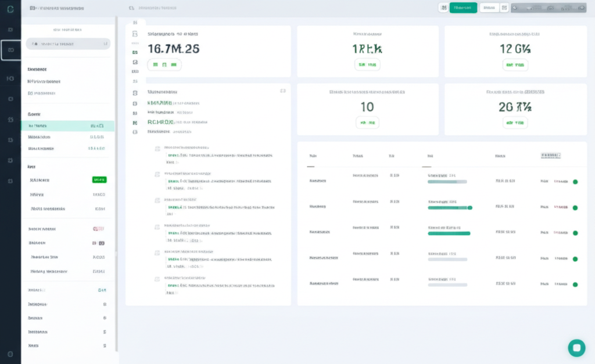Toggle the green status dot in the first table row
The width and height of the screenshot is (595, 364).
[x=575, y=182]
